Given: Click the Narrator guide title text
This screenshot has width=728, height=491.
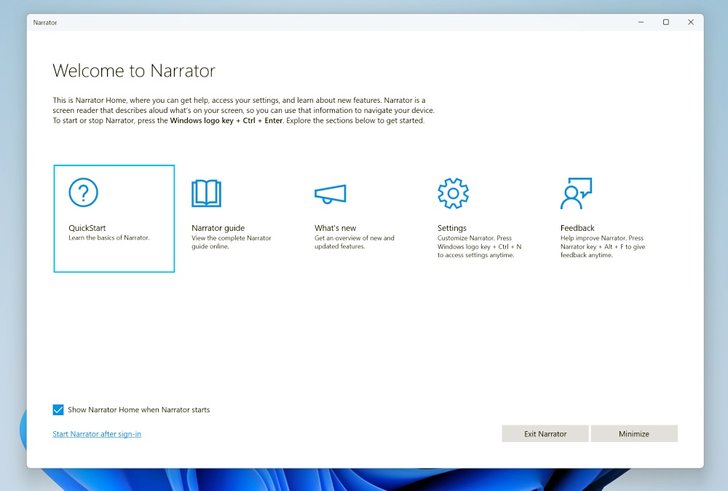Looking at the screenshot, I should tap(218, 228).
